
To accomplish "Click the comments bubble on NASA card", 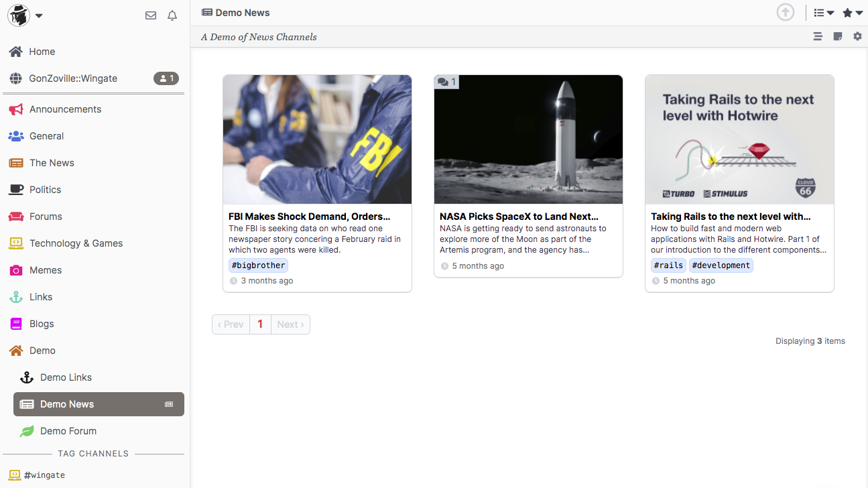I will [446, 82].
